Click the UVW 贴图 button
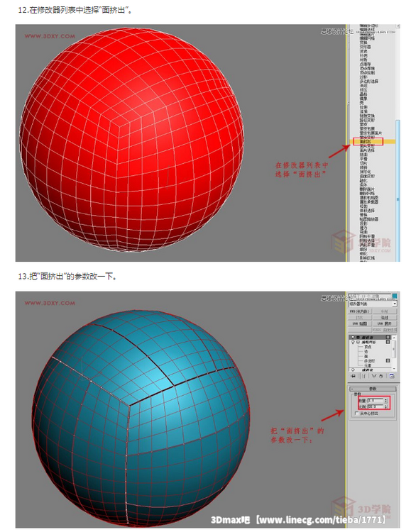Image resolution: width=411 pixels, height=532 pixels. pyautogui.click(x=360, y=323)
